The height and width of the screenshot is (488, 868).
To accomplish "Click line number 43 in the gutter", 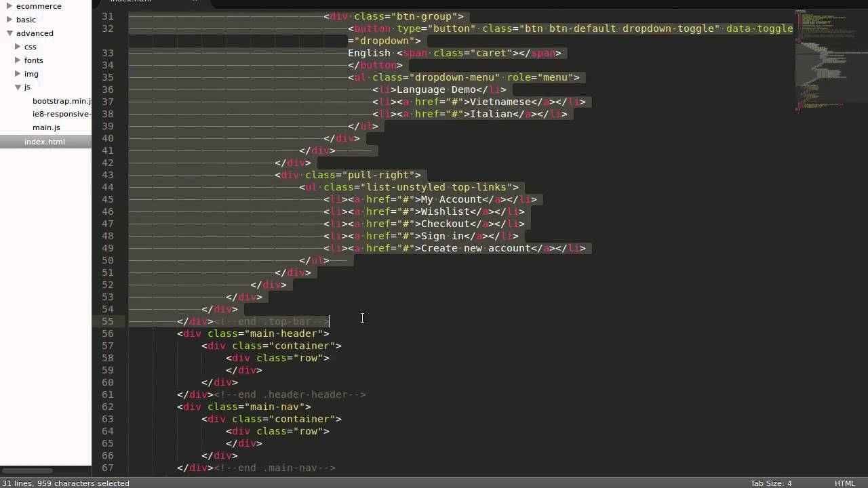I will click(x=107, y=175).
